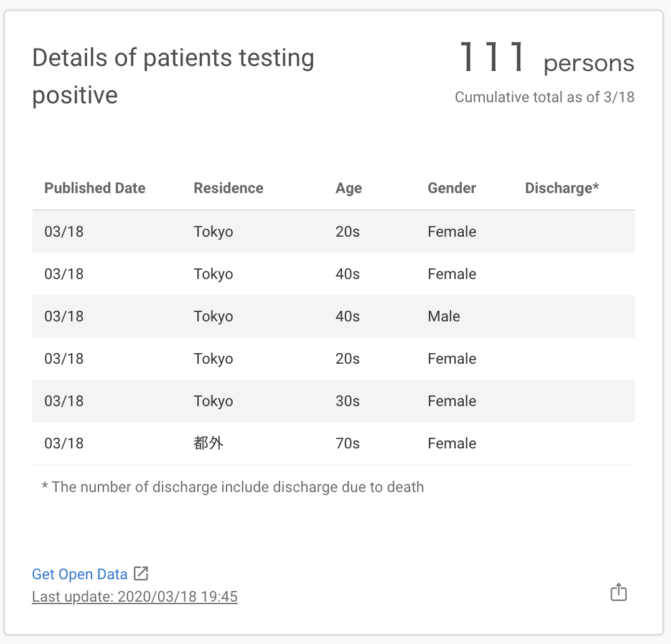
Task: Sort by the Residence column header
Action: click(x=228, y=188)
